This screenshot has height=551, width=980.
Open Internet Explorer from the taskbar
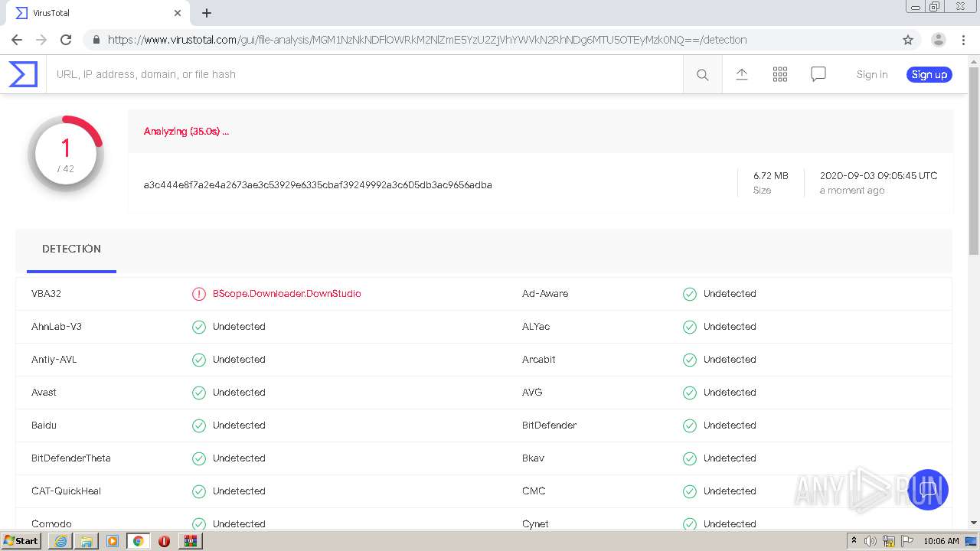60,541
